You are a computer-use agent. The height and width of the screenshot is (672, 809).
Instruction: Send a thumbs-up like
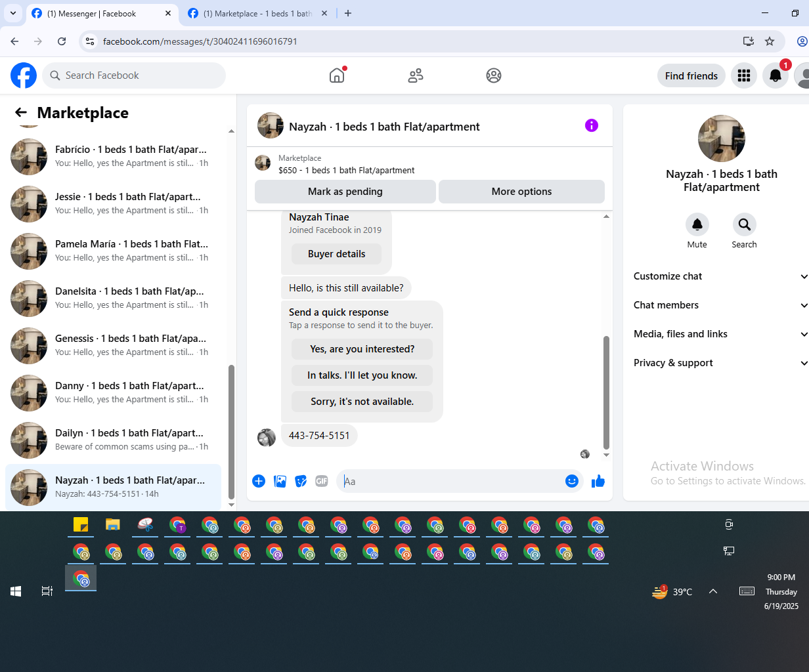pyautogui.click(x=598, y=481)
